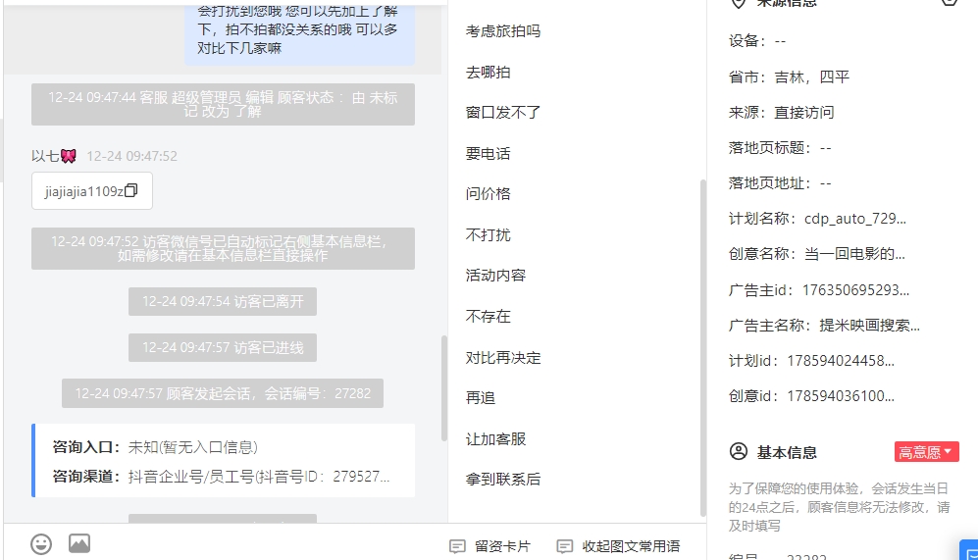Open the image upload icon
This screenshot has width=978, height=560.
pyautogui.click(x=79, y=543)
